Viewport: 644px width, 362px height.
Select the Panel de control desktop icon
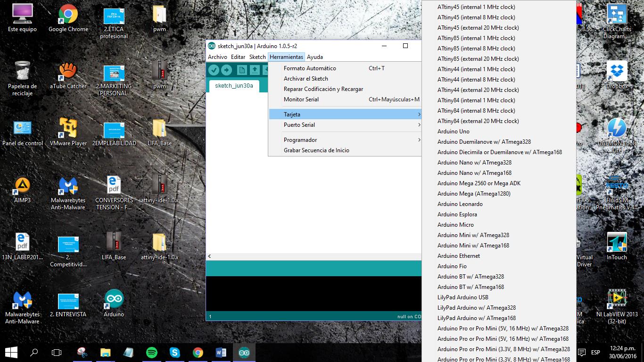(x=22, y=133)
